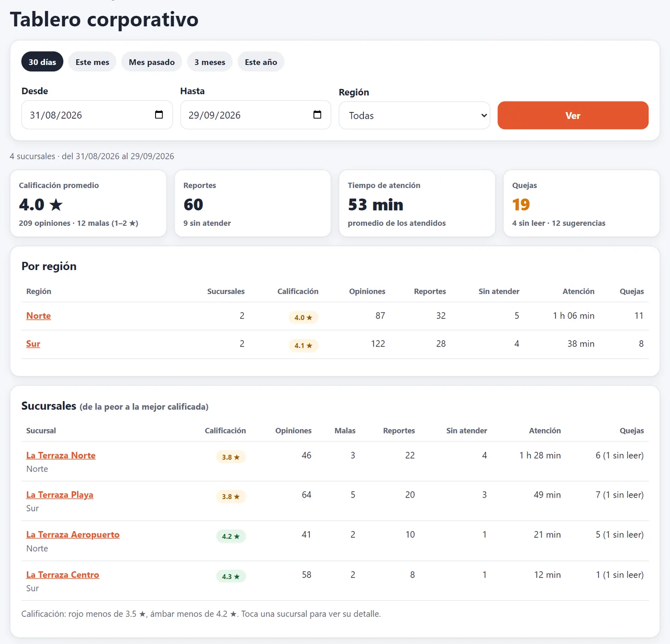Image resolution: width=670 pixels, height=644 pixels.
Task: Click '7 (1 sin leer)' complaints cell
Action: click(619, 495)
